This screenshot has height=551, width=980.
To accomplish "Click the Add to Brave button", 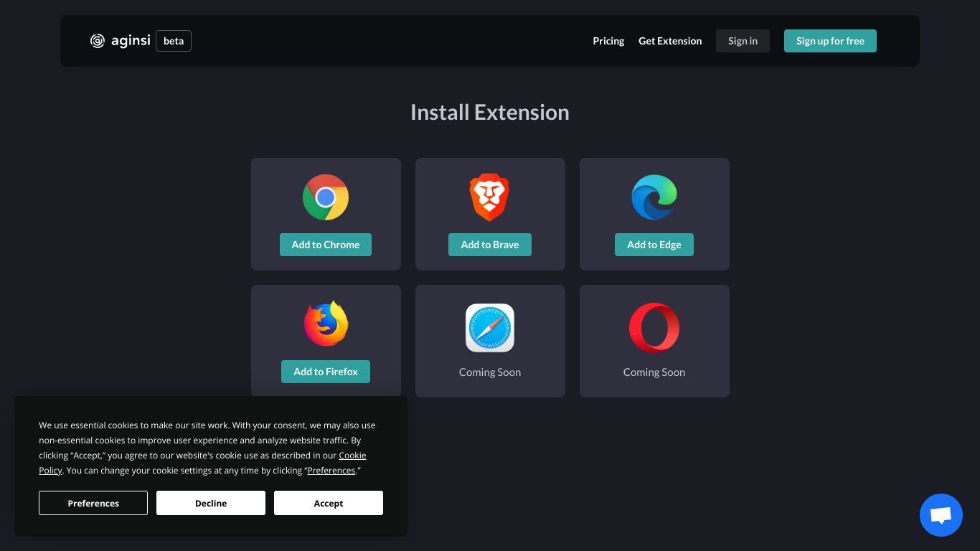I will click(x=490, y=245).
